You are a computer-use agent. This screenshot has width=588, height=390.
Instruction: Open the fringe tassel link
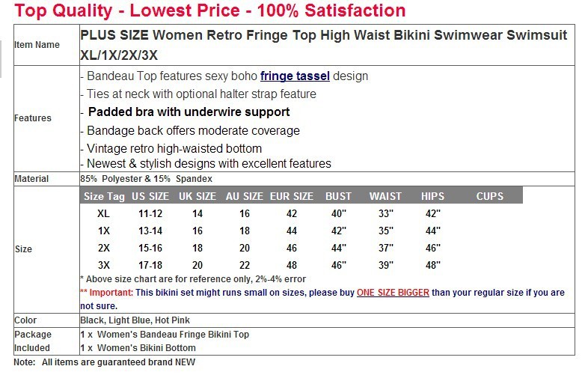point(295,76)
